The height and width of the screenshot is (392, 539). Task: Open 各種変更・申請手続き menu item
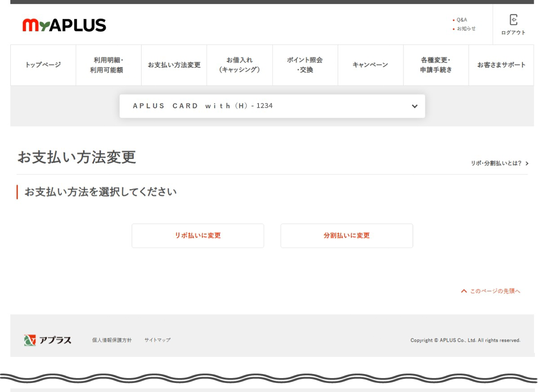[x=435, y=65]
